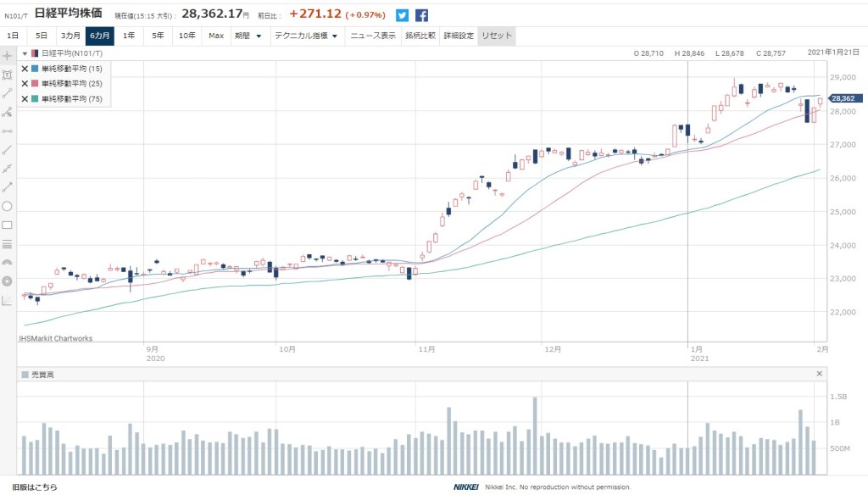Select the crosshair cursor tool
868x495 pixels.
click(8, 55)
